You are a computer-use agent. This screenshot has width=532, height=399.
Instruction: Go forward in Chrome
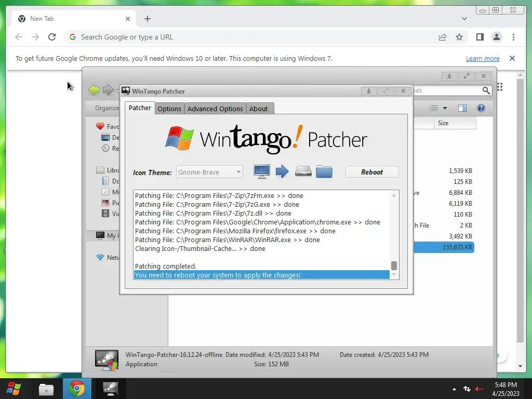click(35, 37)
